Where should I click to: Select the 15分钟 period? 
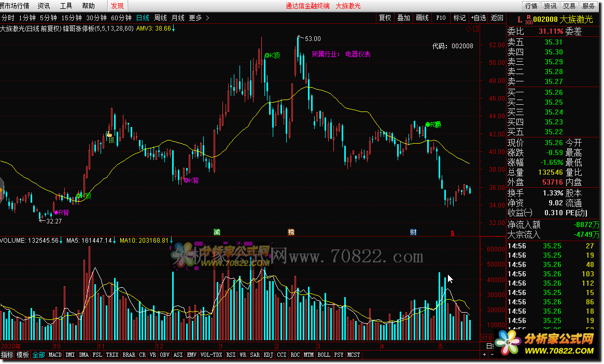tap(71, 18)
